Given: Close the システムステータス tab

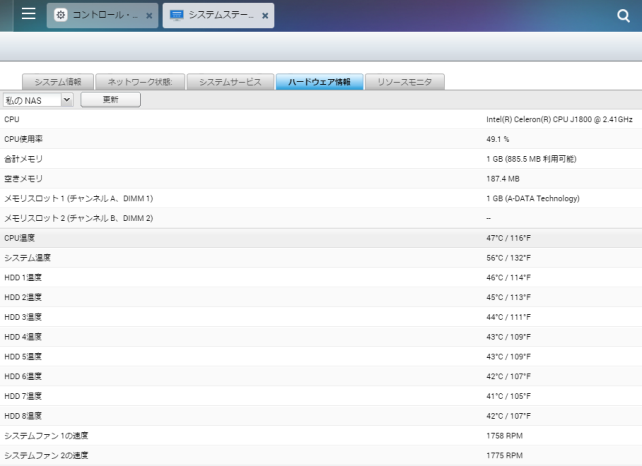Looking at the screenshot, I should [x=265, y=17].
